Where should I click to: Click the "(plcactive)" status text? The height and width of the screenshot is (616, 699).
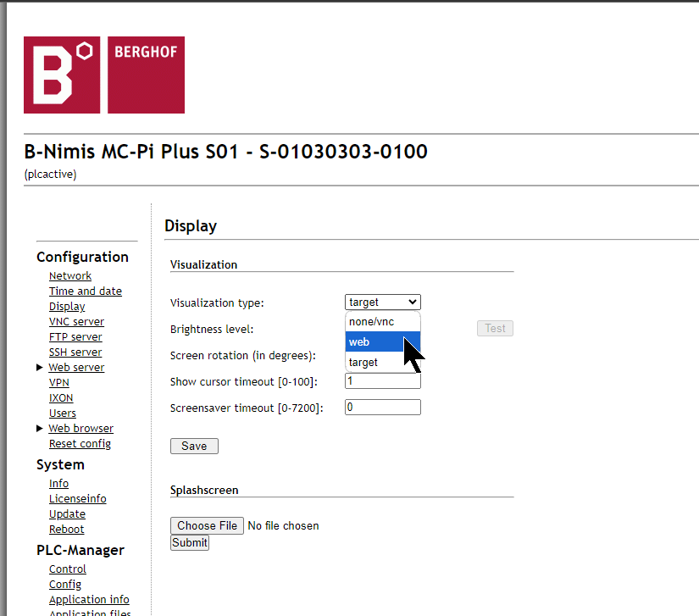[50, 175]
